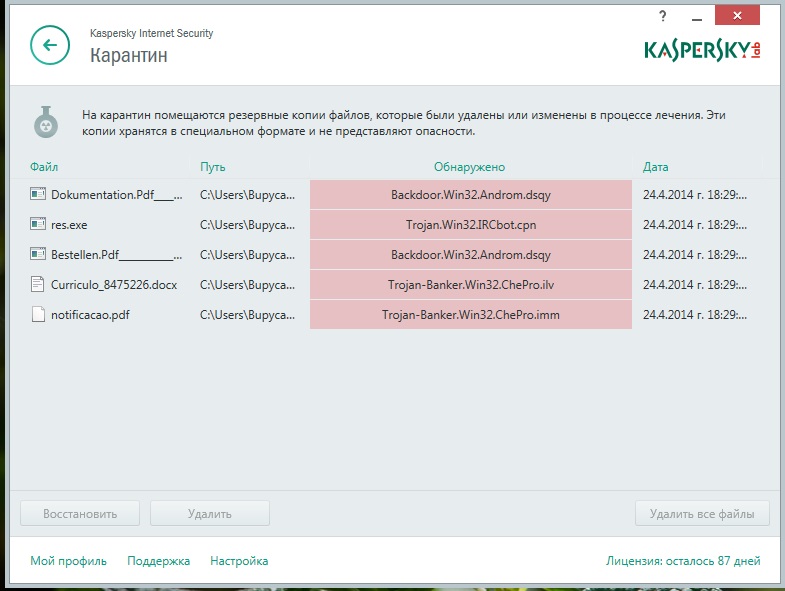Image resolution: width=785 pixels, height=591 pixels.
Task: Sort by the Путь column header
Action: (x=212, y=167)
